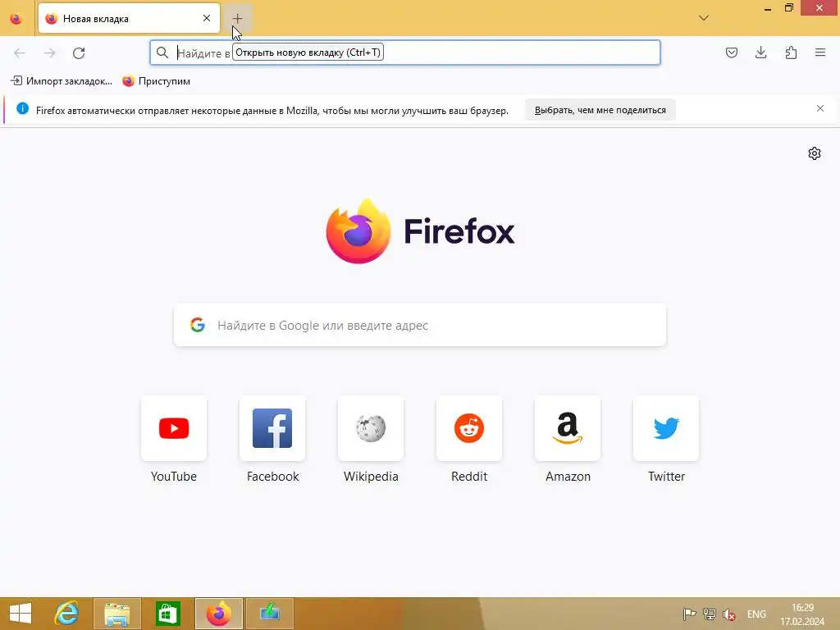The height and width of the screenshot is (630, 840).
Task: Go forward with the forward arrow
Action: coord(49,52)
